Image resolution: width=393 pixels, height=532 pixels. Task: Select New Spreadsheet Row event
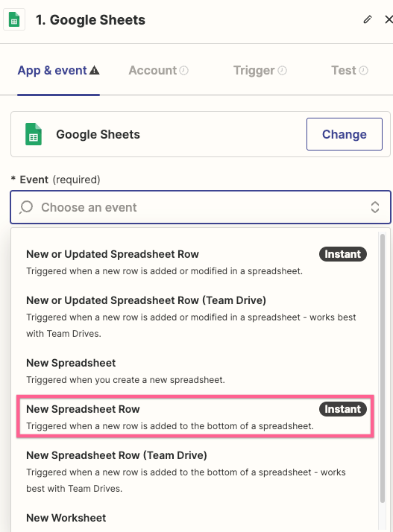(195, 417)
